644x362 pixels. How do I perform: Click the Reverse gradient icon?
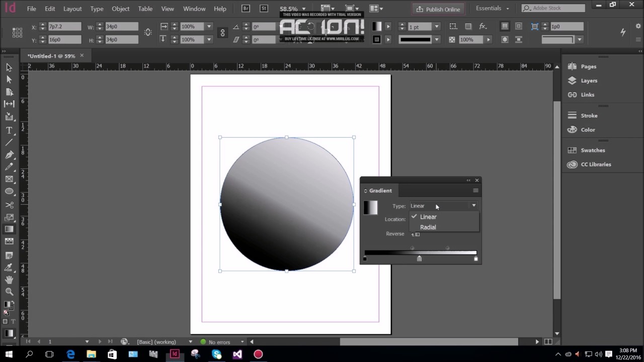point(416,234)
